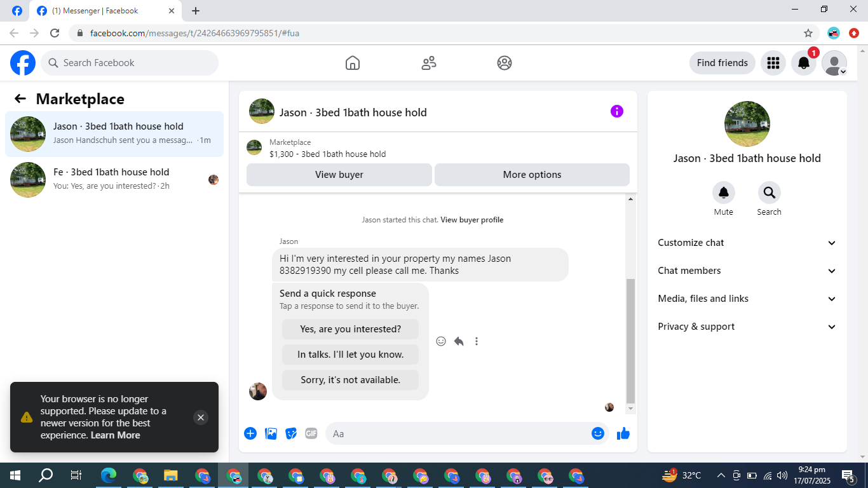Mute this Jason conversation

click(724, 193)
